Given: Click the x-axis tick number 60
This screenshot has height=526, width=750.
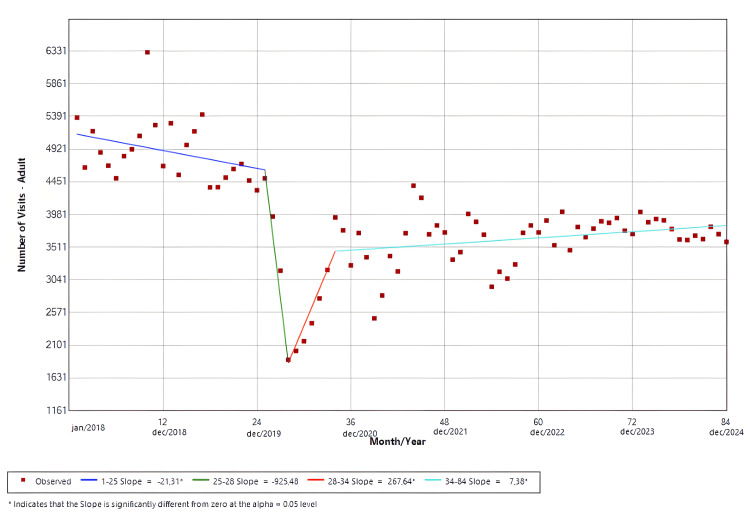Looking at the screenshot, I should tap(538, 422).
